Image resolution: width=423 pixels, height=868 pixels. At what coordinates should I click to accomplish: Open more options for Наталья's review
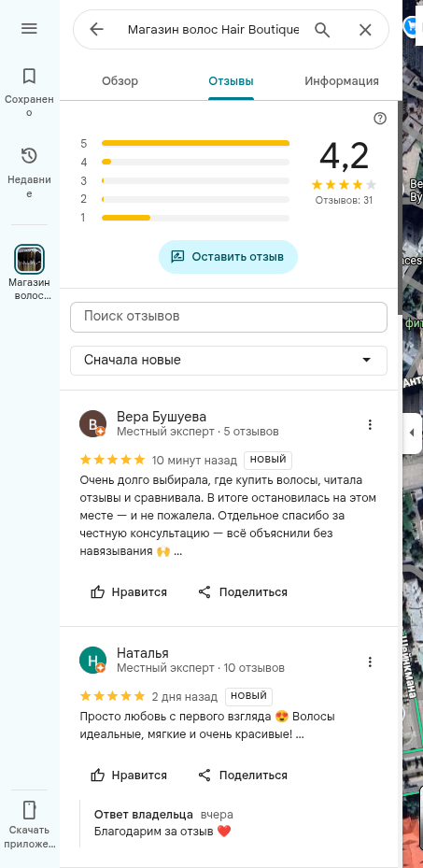(x=370, y=662)
